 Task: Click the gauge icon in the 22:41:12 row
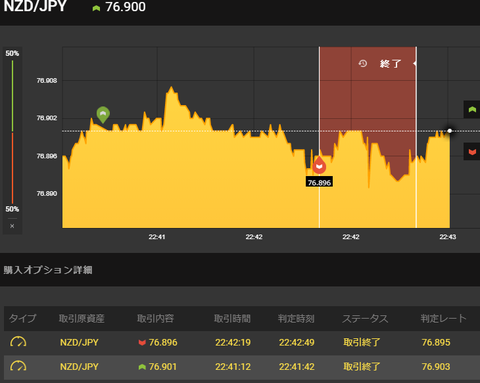pyautogui.click(x=18, y=367)
